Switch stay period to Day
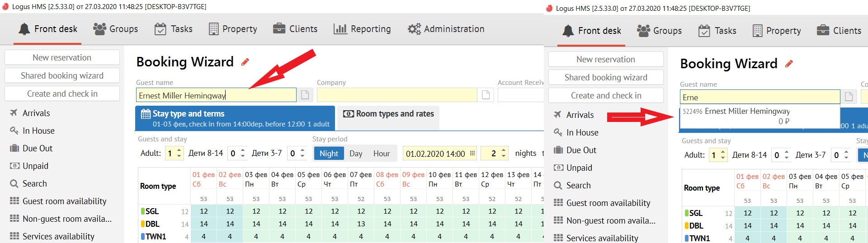The height and width of the screenshot is (243, 868). coord(356,154)
